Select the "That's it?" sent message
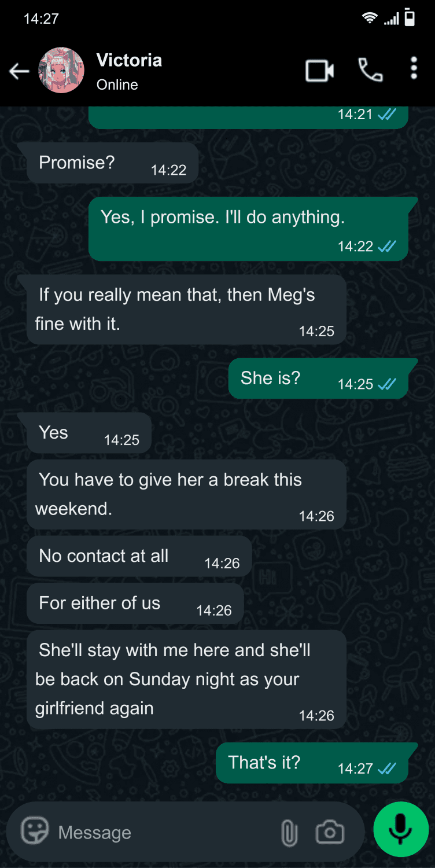 [311, 763]
